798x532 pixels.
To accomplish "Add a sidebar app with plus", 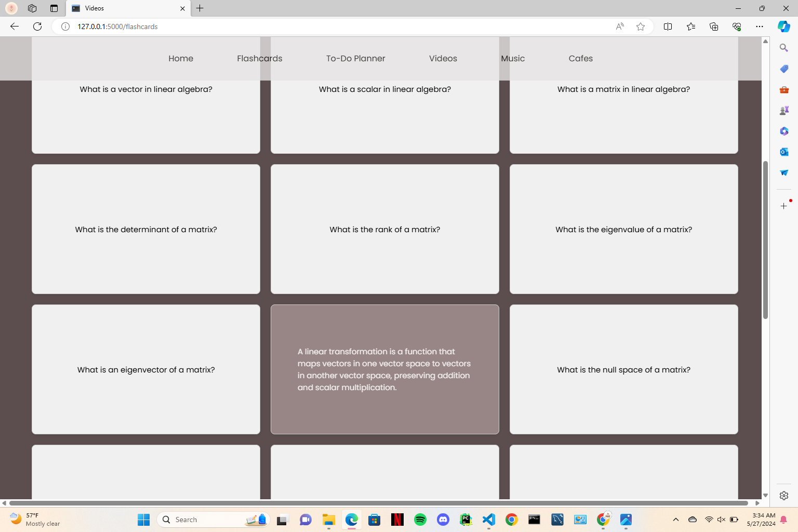I will point(784,206).
